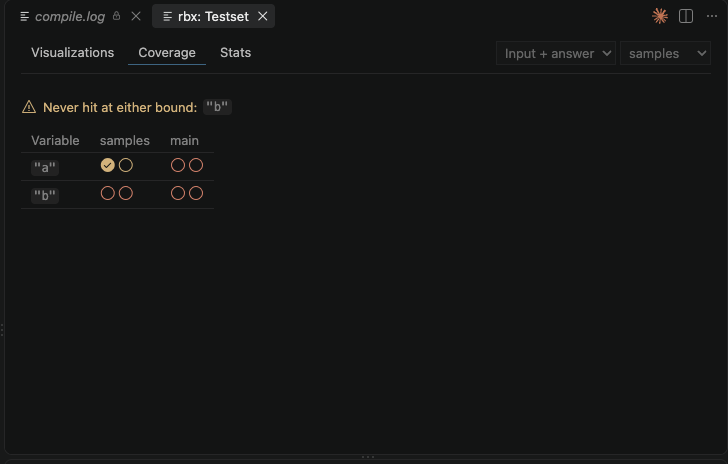
Task: Switch to the Visualizations tab
Action: point(72,52)
